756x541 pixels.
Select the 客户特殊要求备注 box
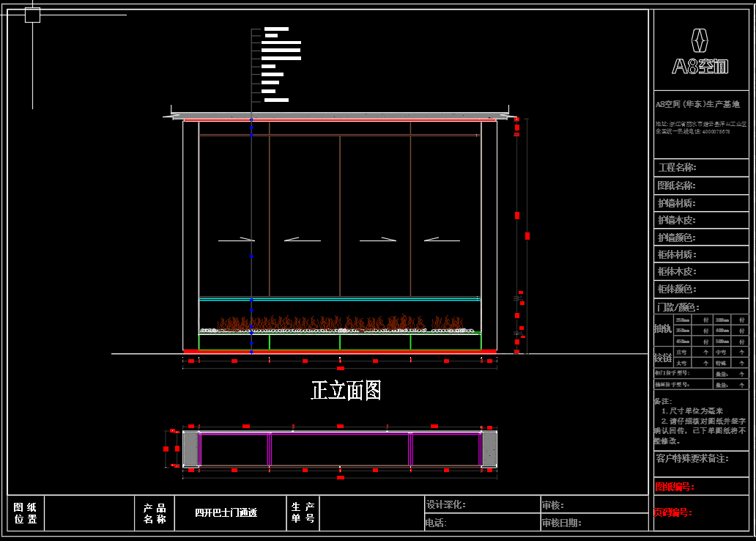tap(692, 458)
